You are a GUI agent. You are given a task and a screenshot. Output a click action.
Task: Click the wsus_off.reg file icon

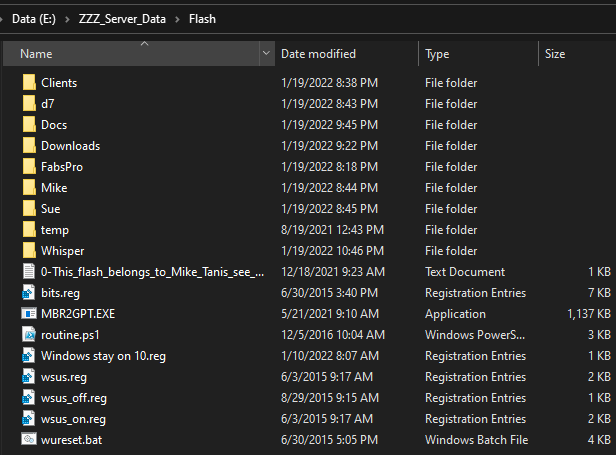29,398
